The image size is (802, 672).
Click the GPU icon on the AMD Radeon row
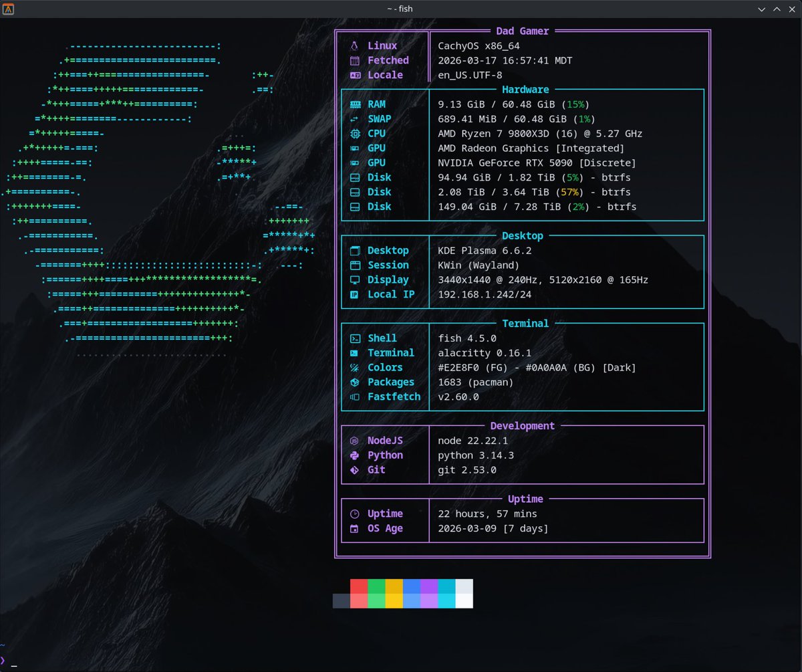355,148
